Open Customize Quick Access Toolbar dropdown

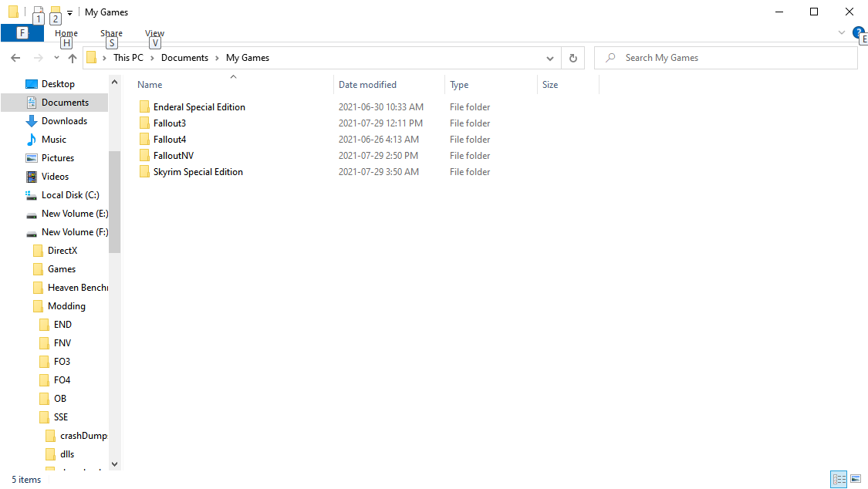click(69, 12)
